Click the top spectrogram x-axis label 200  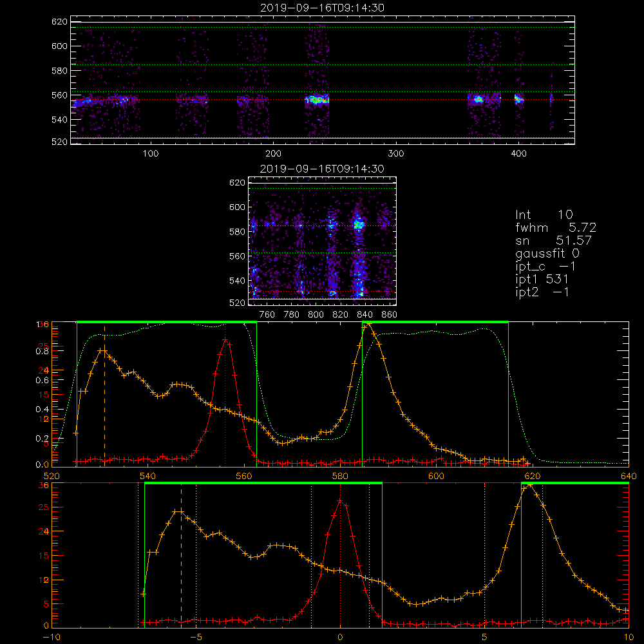click(x=274, y=154)
